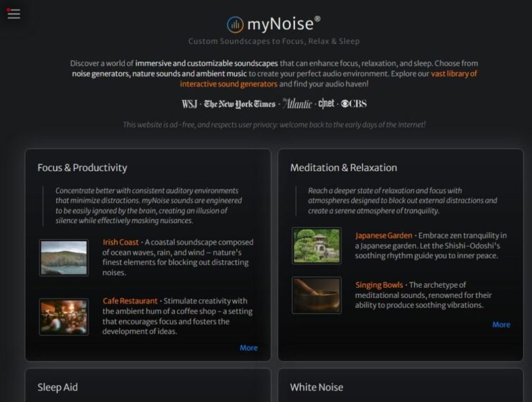Show More under Focus & Productivity

(249, 348)
